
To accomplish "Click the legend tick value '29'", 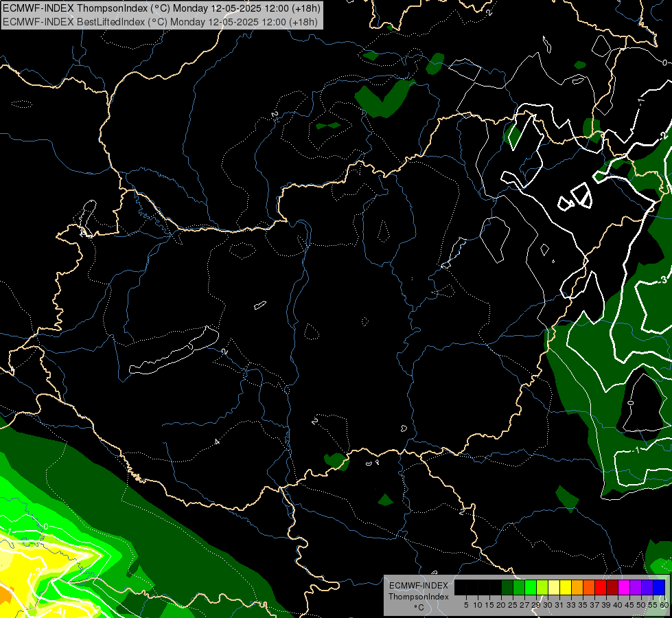I will pyautogui.click(x=536, y=605).
